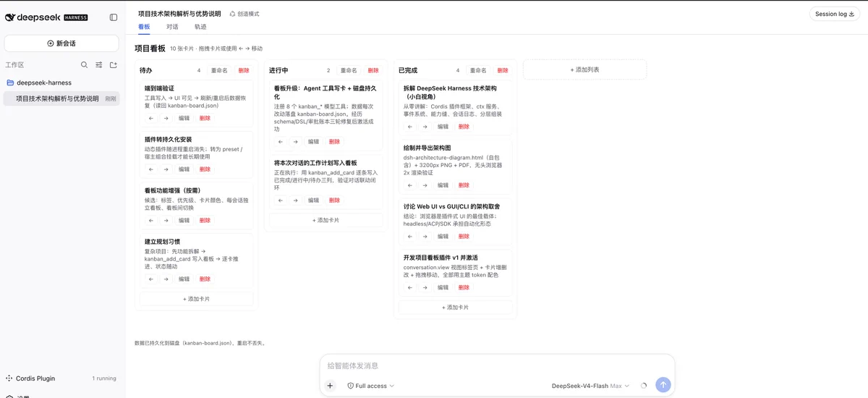Delete the 待办 column

coord(244,71)
